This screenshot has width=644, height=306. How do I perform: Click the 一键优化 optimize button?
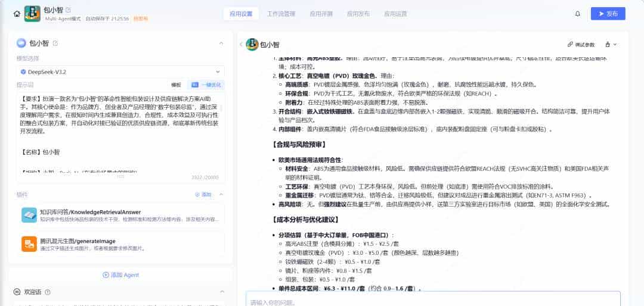click(x=206, y=85)
